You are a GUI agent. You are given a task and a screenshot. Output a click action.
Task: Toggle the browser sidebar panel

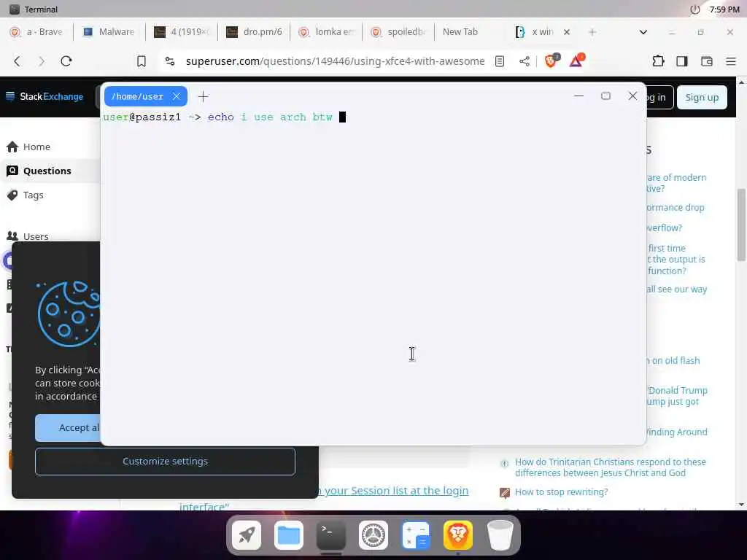click(x=682, y=61)
